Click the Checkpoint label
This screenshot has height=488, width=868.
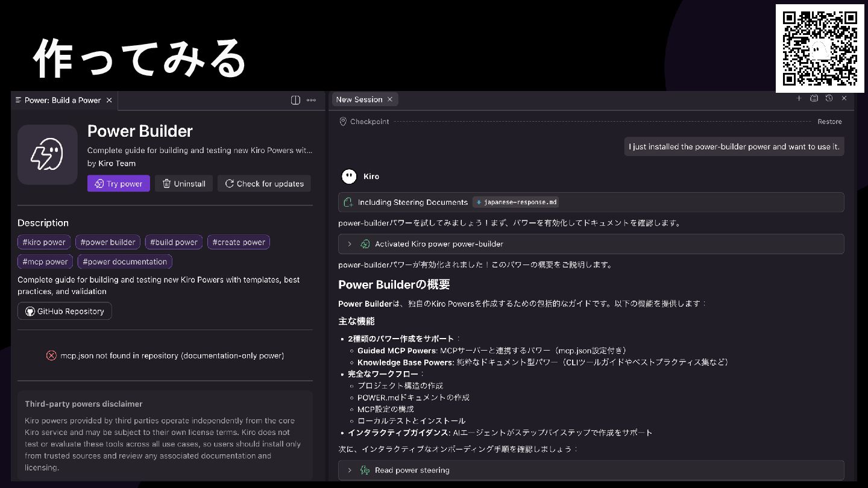tap(370, 122)
